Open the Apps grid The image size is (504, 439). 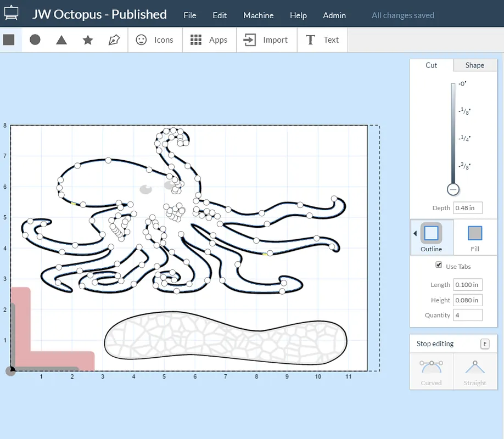click(209, 40)
